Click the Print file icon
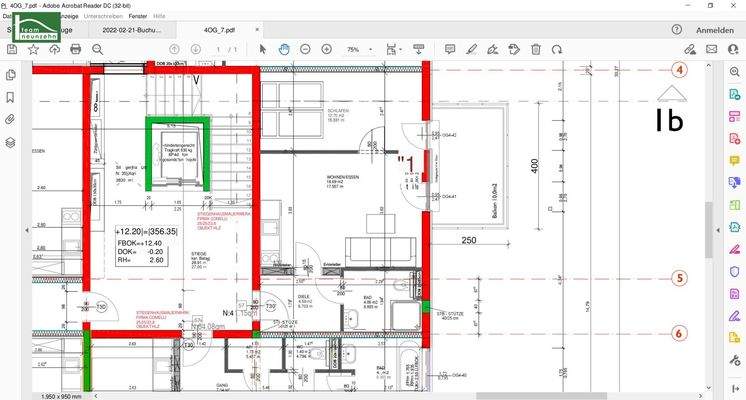This screenshot has height=400, width=746. [x=75, y=49]
